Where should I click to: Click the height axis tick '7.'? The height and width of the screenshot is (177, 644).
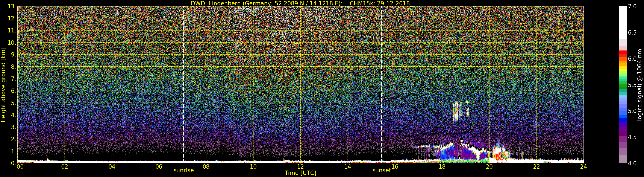(14, 79)
